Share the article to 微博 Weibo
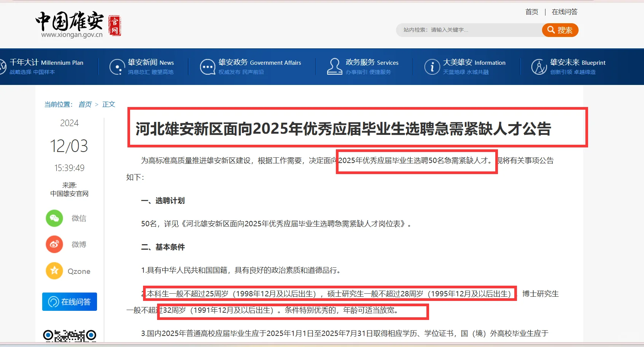The image size is (644, 347). click(x=54, y=244)
